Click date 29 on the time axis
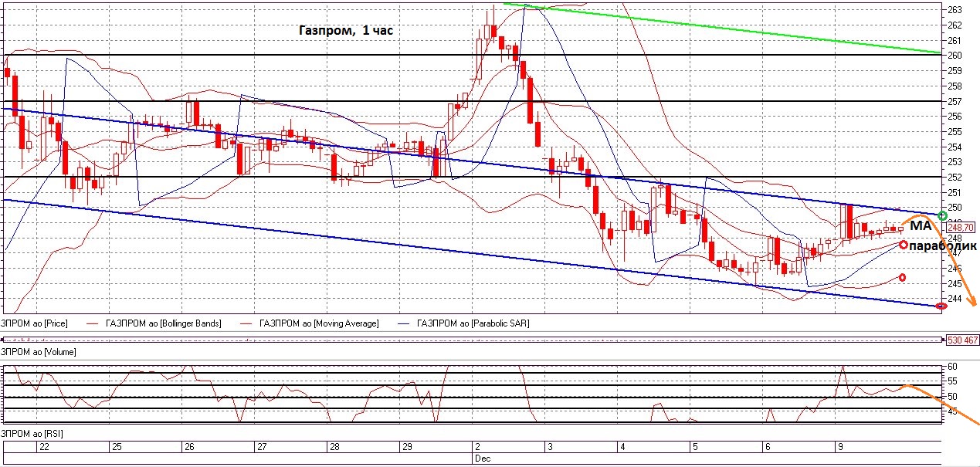The image size is (980, 467). click(407, 447)
